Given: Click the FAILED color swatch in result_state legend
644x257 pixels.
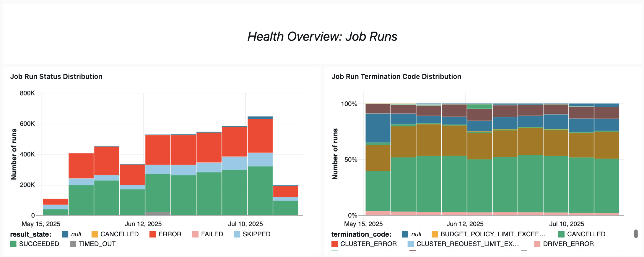Looking at the screenshot, I should [x=195, y=234].
